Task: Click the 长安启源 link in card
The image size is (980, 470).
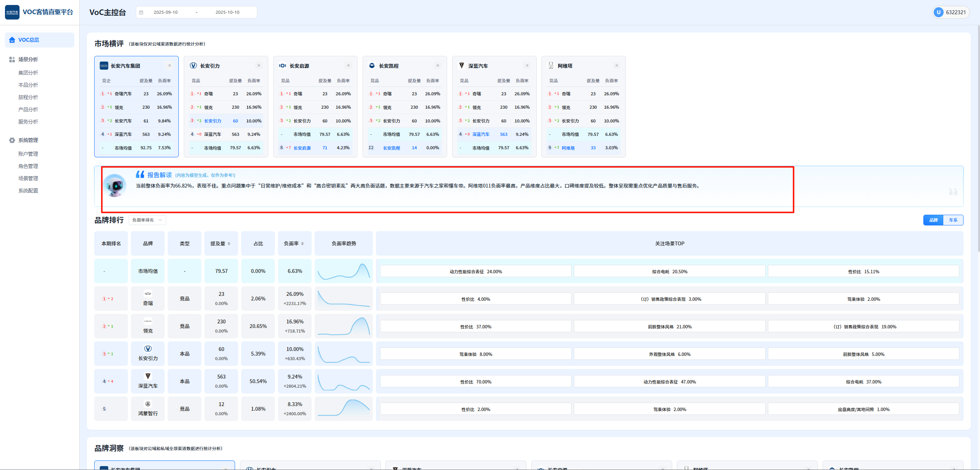Action: pyautogui.click(x=302, y=148)
